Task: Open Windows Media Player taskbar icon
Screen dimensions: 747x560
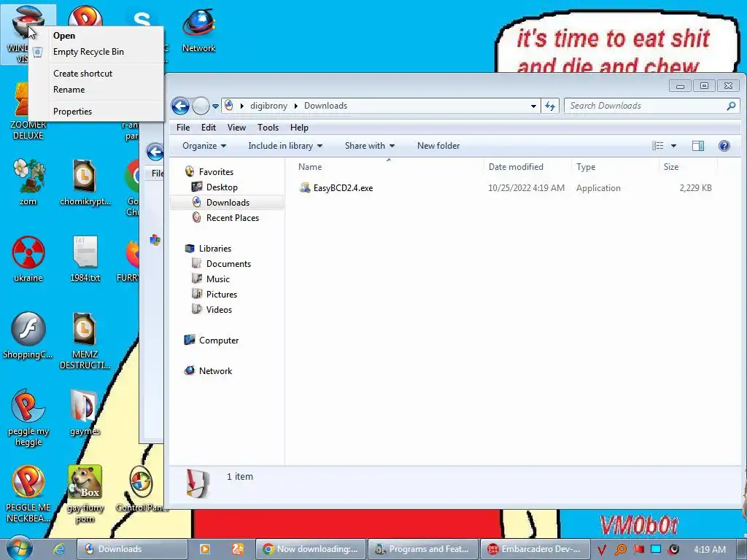Action: pos(205,549)
